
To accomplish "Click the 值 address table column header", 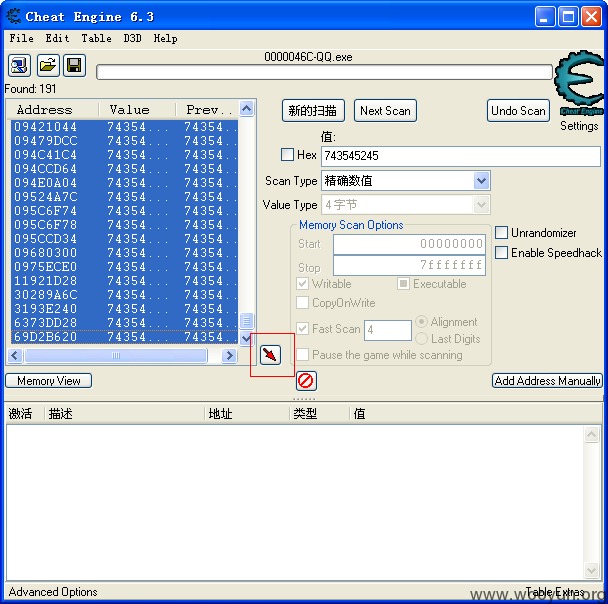I will pyautogui.click(x=476, y=414).
